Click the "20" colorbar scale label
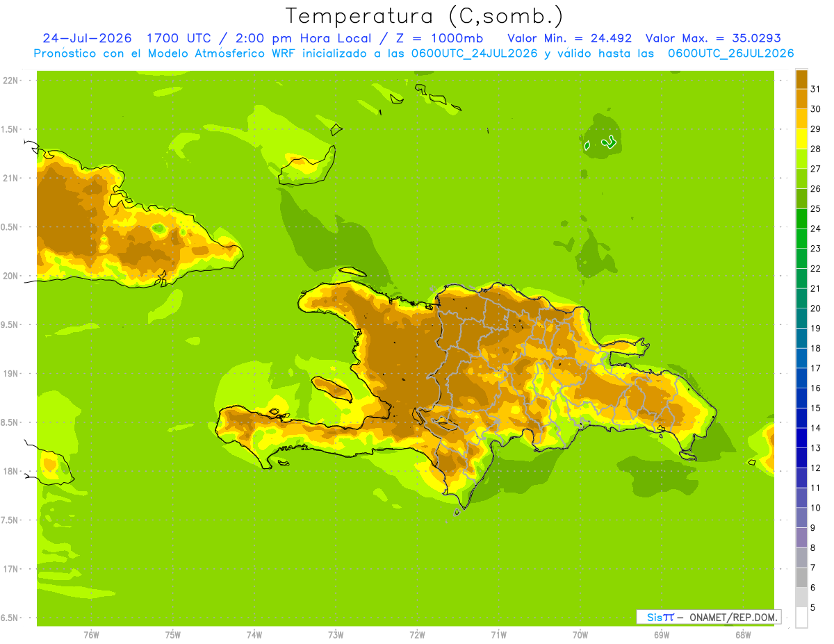834x644 pixels. [815, 308]
